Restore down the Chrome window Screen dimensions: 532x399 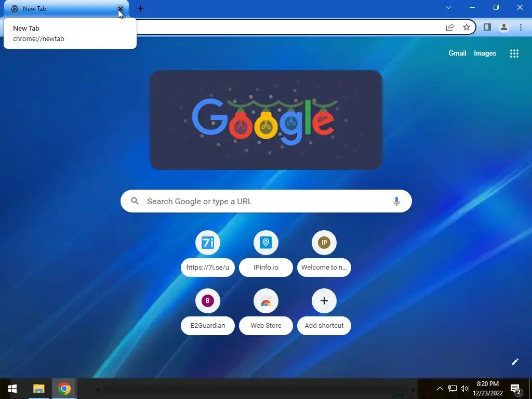496,7
